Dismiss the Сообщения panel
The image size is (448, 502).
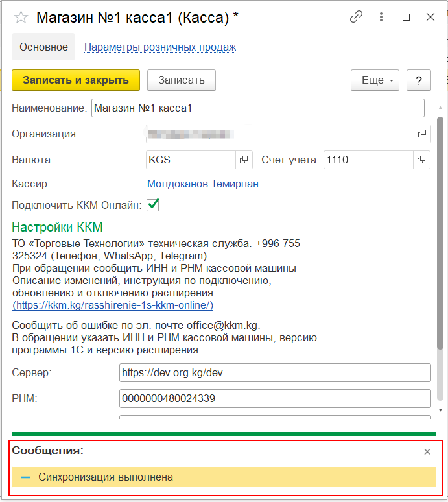tap(427, 452)
